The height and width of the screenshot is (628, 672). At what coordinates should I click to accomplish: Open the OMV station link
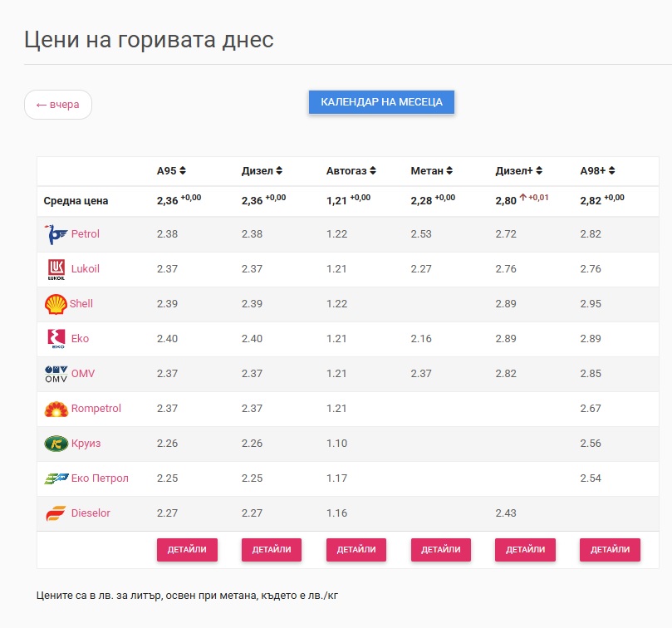(x=83, y=373)
